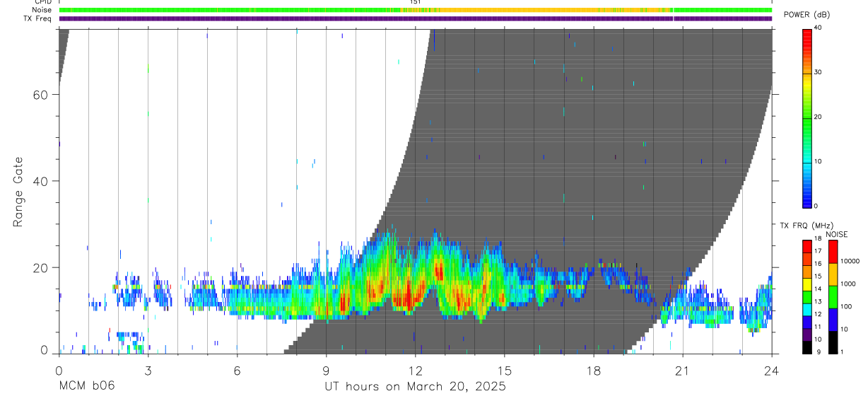Click the 3 tick label on the time axis
The height and width of the screenshot is (401, 868).
[148, 371]
